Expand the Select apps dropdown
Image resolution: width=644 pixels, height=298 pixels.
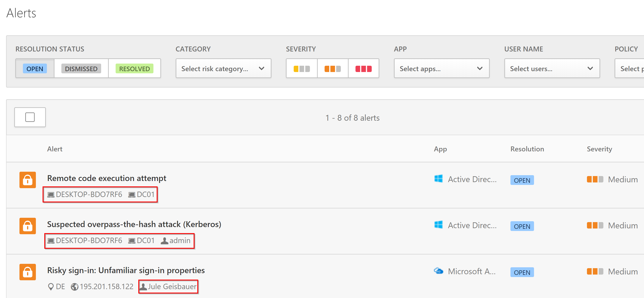[x=441, y=69]
